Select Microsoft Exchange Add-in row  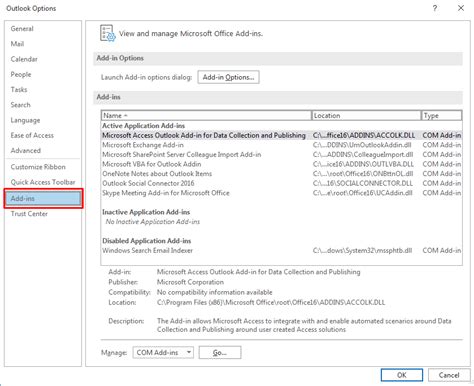(281, 145)
